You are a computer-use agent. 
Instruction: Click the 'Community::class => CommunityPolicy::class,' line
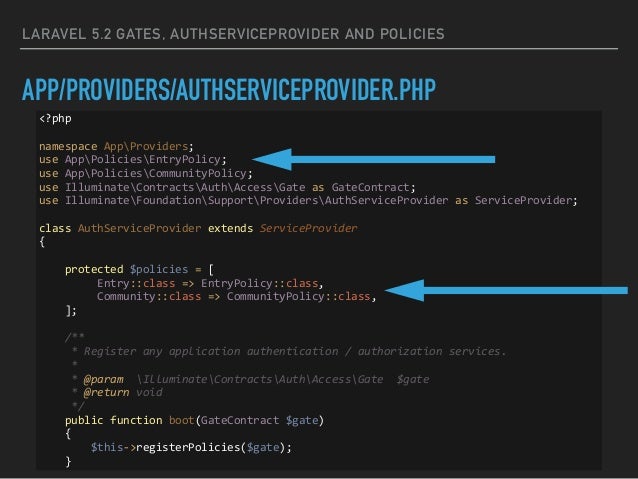click(x=236, y=296)
